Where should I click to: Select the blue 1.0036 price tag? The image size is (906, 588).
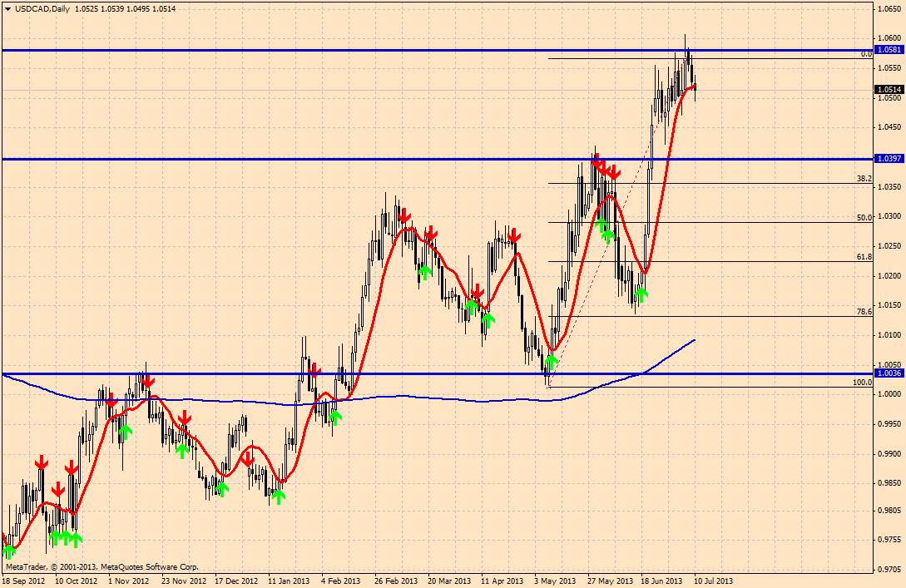point(889,373)
